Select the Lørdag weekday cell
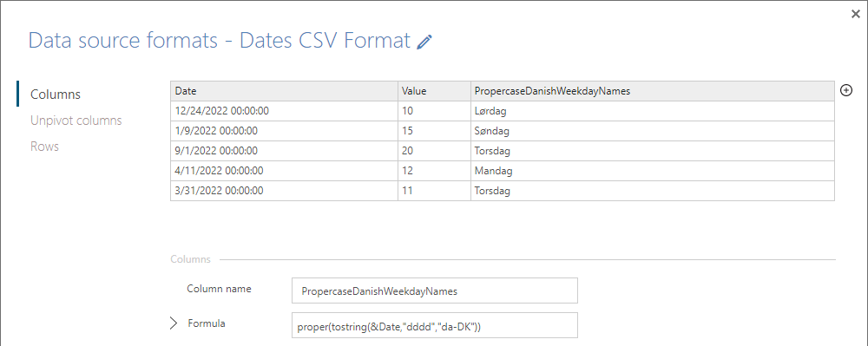The height and width of the screenshot is (346, 868). 653,111
